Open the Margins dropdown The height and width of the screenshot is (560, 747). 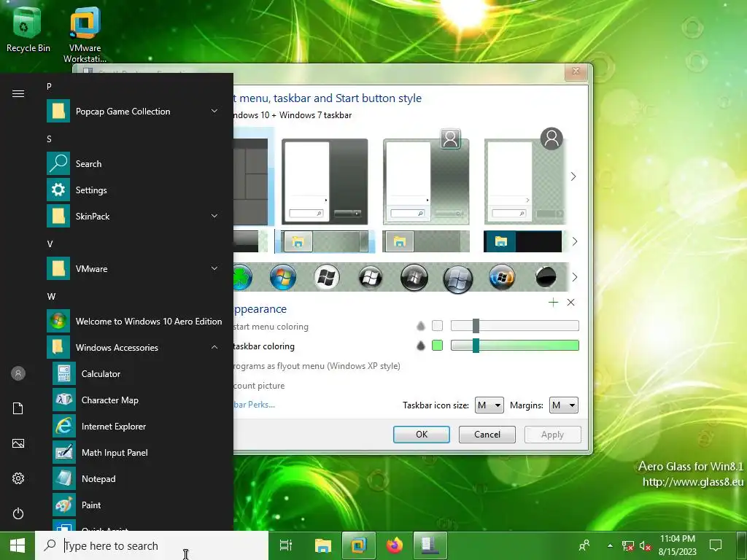click(564, 405)
